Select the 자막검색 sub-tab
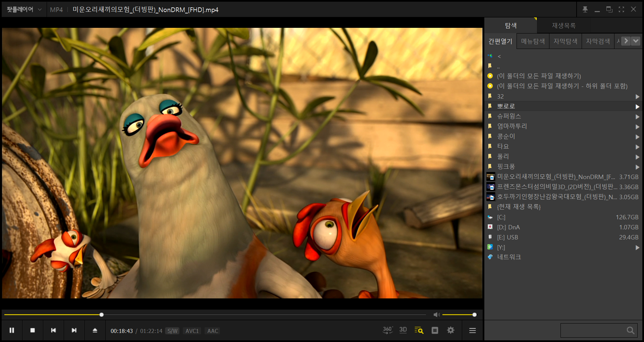 pyautogui.click(x=598, y=41)
